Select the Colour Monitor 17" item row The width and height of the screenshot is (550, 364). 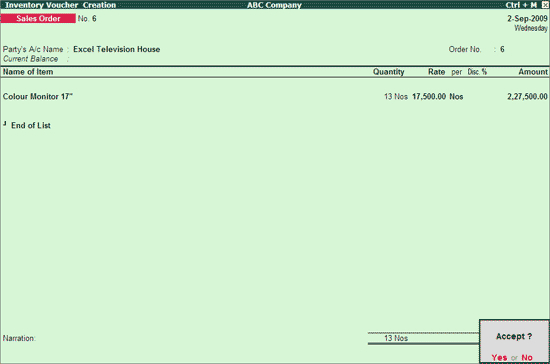coord(275,96)
